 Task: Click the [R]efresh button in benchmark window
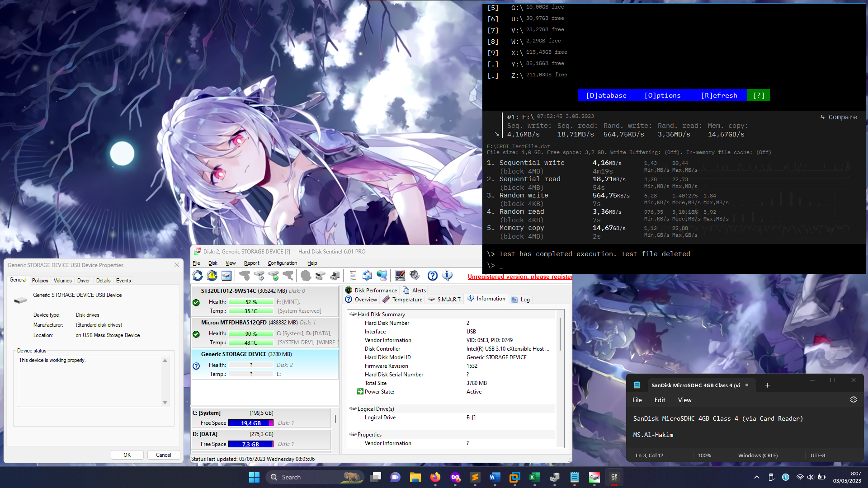pos(719,95)
